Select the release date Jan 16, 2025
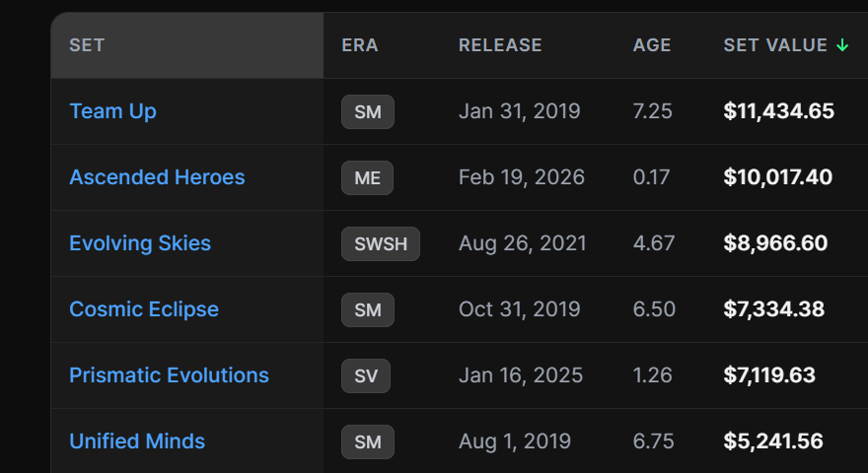The image size is (868, 473). [x=521, y=375]
